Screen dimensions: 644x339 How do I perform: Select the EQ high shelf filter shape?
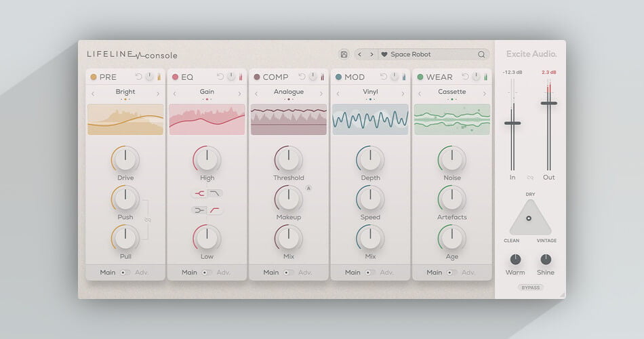215,193
